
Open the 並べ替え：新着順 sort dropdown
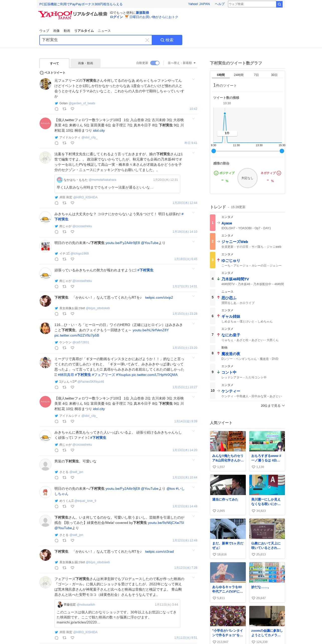[182, 63]
